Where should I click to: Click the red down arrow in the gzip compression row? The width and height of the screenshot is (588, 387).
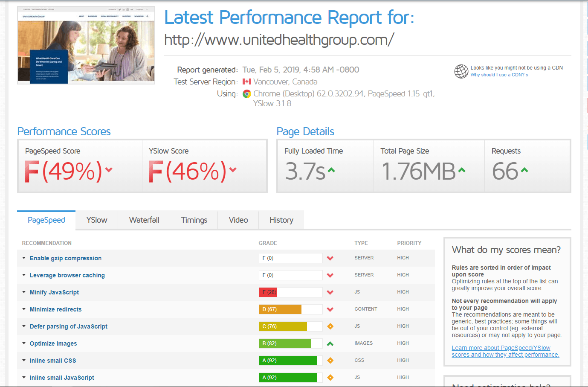[330, 258]
